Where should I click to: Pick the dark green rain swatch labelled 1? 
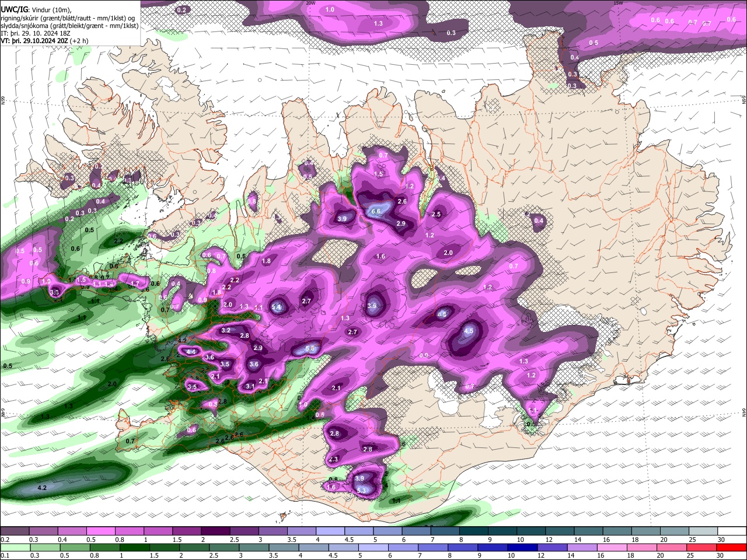point(135,547)
